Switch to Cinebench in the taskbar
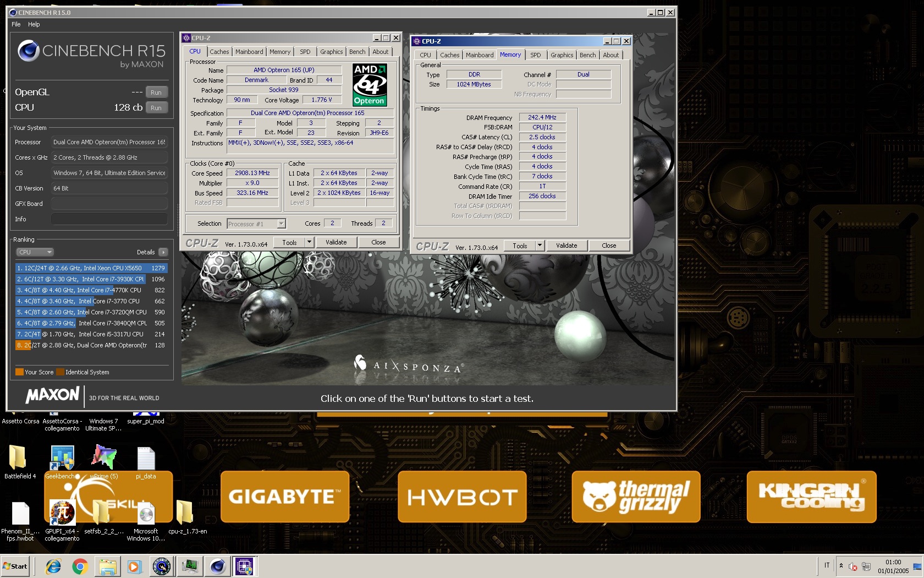The image size is (924, 578). click(218, 566)
